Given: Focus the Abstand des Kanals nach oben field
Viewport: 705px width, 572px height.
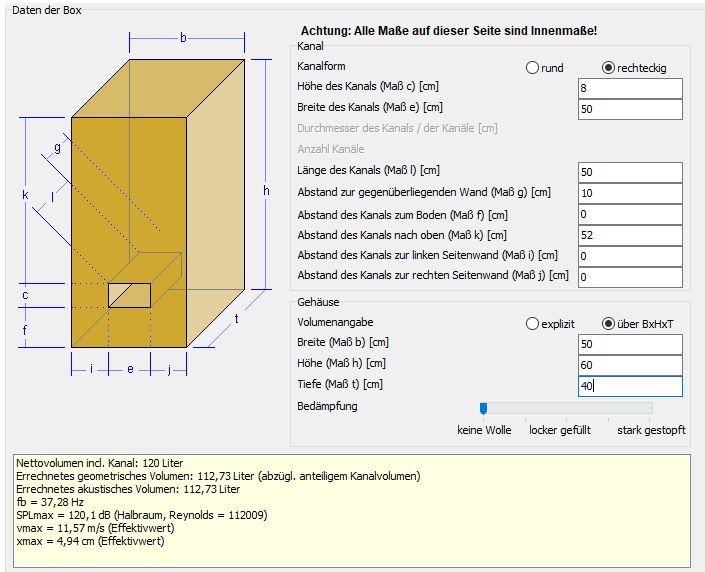Looking at the screenshot, I should [630, 235].
